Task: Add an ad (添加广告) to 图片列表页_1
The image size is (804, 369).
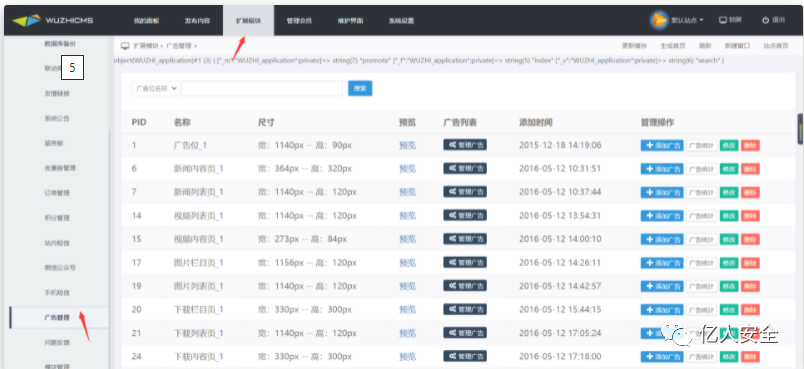Action: pos(662,286)
